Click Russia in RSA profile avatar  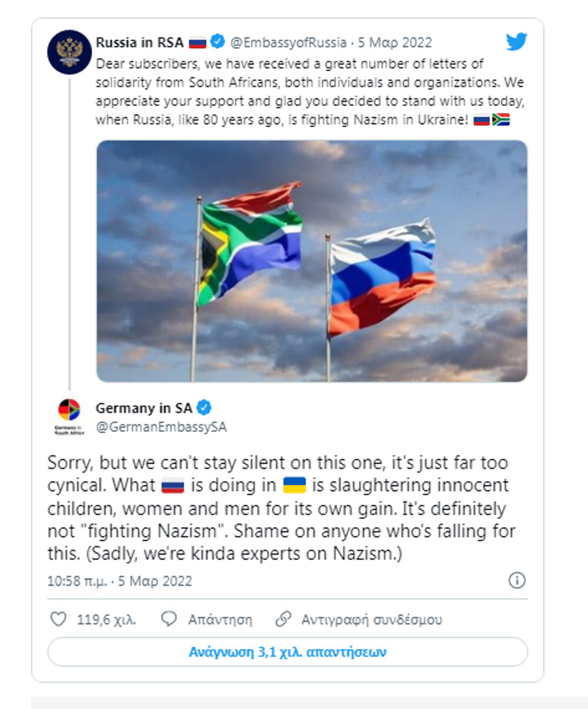[x=69, y=52]
